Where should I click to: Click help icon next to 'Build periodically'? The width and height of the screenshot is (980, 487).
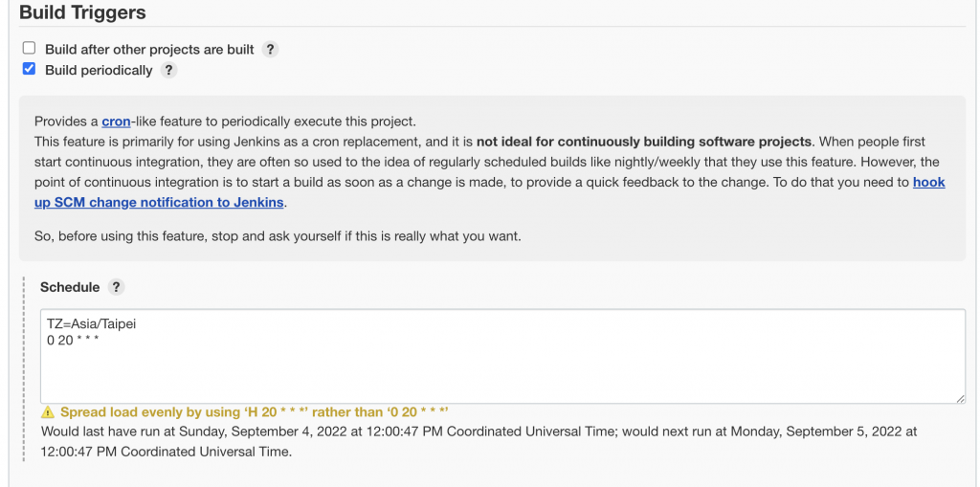pyautogui.click(x=168, y=70)
